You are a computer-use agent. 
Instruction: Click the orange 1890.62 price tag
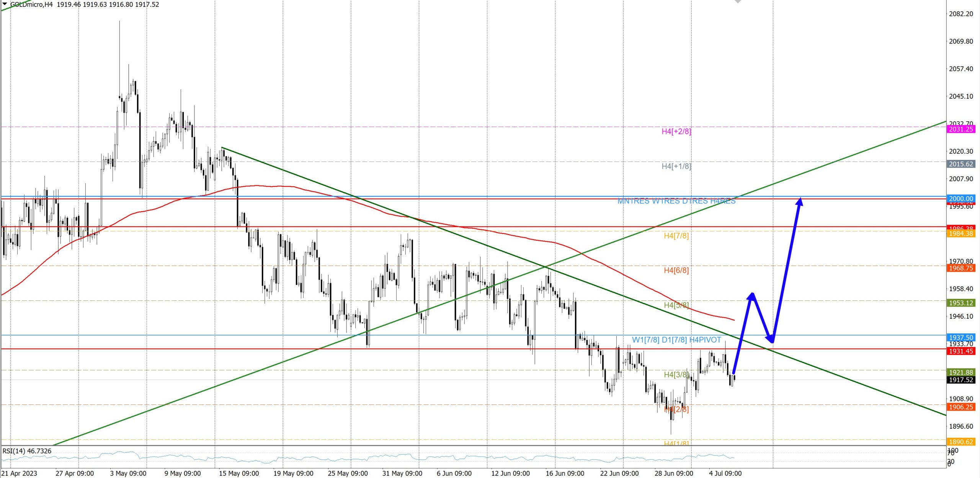tap(960, 442)
